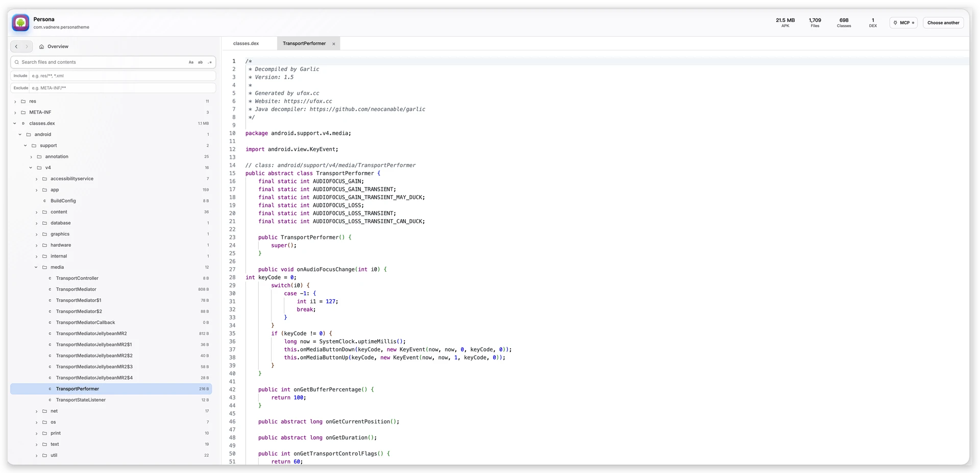Click code line 27 onAudioFocusChange
The width and height of the screenshot is (980, 473).
[x=322, y=269]
